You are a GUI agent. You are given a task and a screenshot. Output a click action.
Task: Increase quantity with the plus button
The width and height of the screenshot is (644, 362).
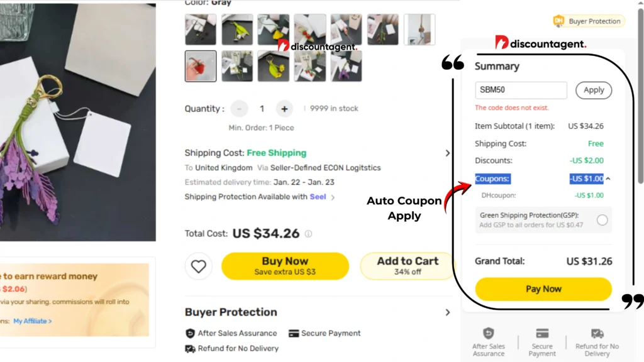pyautogui.click(x=284, y=109)
